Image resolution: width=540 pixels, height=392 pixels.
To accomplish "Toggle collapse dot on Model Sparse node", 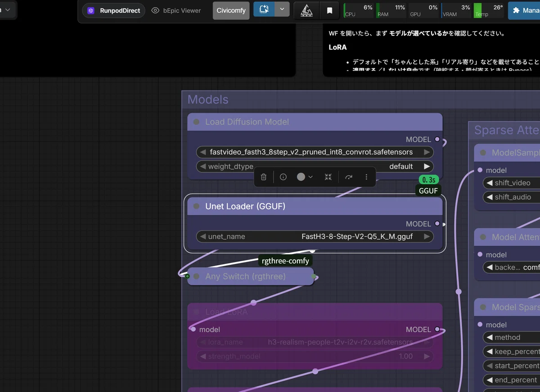I will point(483,307).
